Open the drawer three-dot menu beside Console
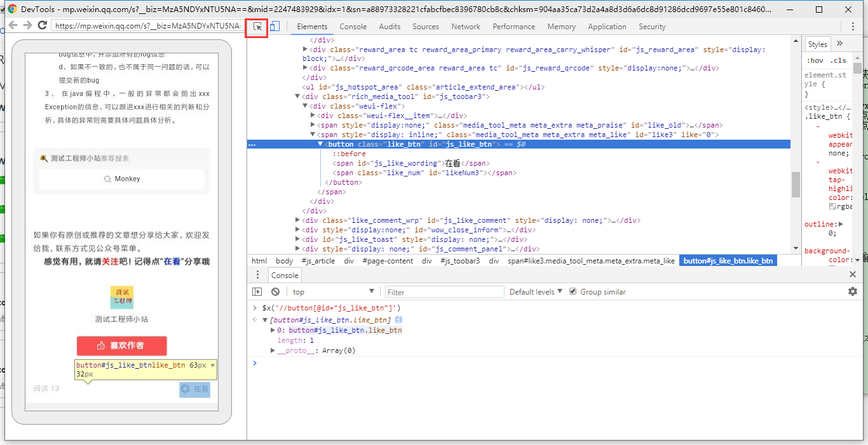The width and height of the screenshot is (868, 445). pos(257,275)
